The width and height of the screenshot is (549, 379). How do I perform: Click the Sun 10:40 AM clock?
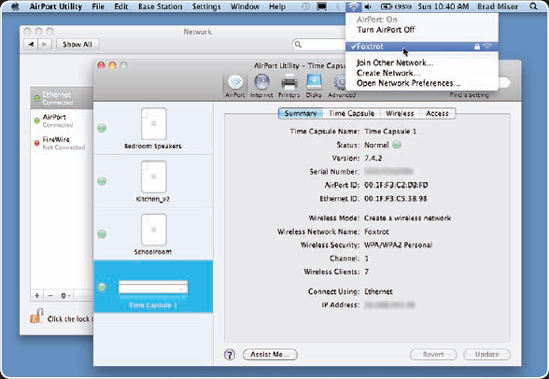tap(443, 7)
